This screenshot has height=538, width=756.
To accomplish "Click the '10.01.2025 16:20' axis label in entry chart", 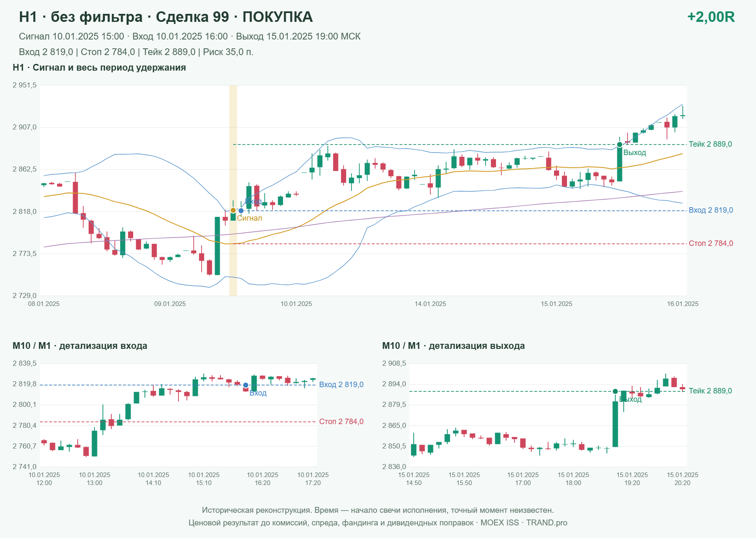I will coord(262,479).
